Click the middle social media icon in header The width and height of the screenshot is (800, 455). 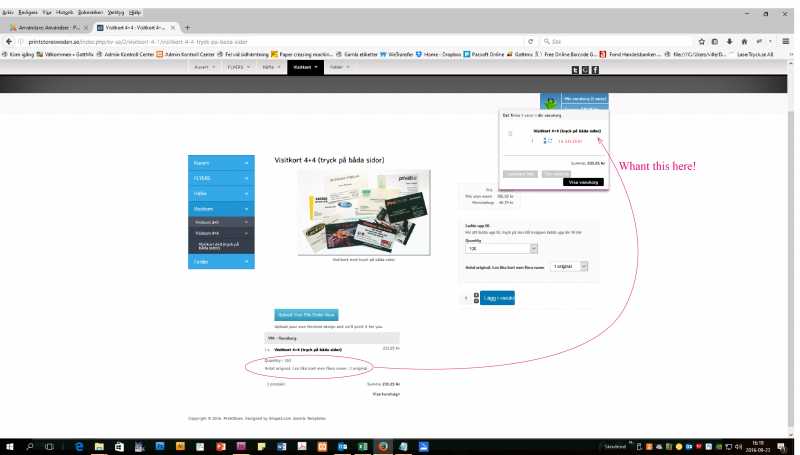pyautogui.click(x=585, y=70)
